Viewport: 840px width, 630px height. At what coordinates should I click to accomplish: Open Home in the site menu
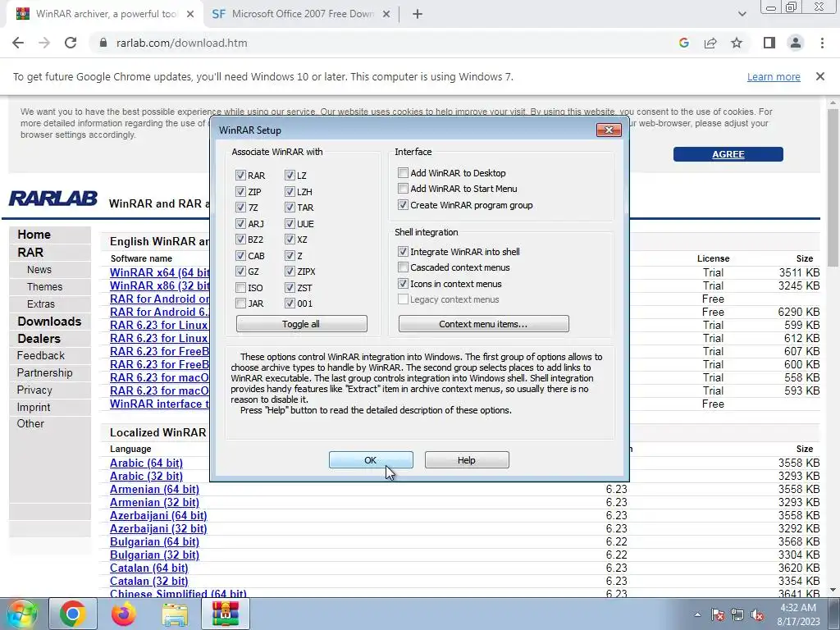tap(34, 235)
